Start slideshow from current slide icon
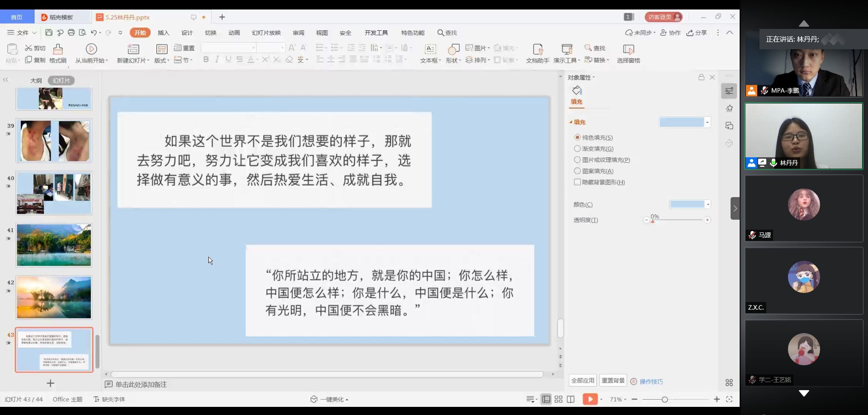Viewport: 868px width, 415px height. [x=91, y=49]
